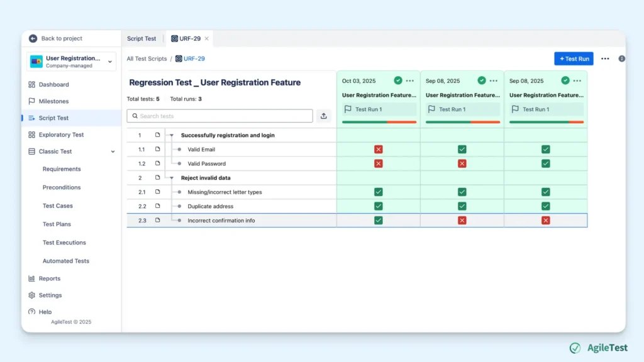Toggle Missing/incorrect letter types result in Oct 03 run

pos(378,192)
